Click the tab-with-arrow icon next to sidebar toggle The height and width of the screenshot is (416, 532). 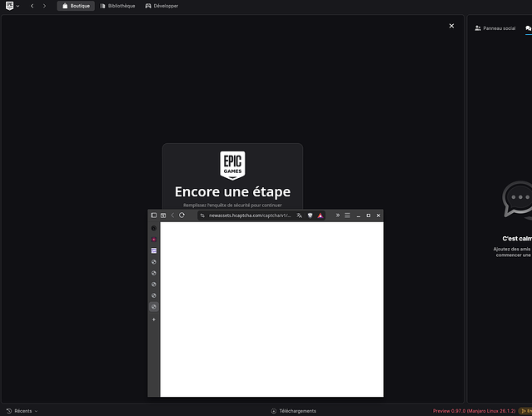pyautogui.click(x=163, y=215)
